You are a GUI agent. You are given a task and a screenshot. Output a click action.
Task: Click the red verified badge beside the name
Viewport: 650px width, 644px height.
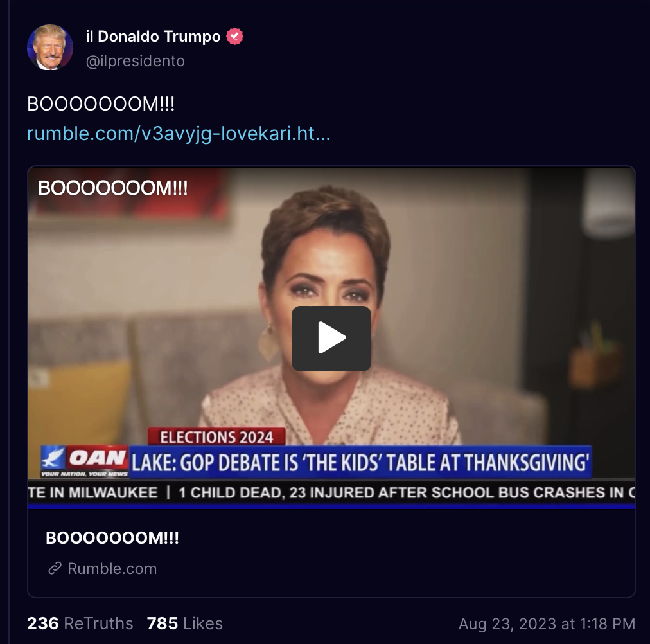pyautogui.click(x=234, y=37)
